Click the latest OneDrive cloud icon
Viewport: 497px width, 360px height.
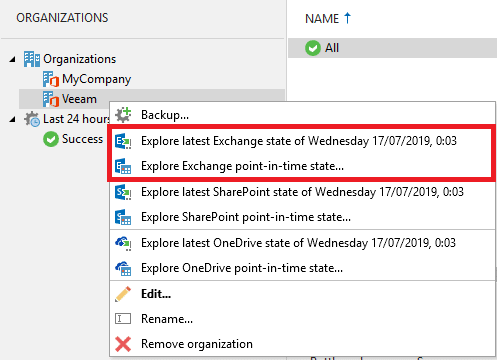pyautogui.click(x=123, y=243)
